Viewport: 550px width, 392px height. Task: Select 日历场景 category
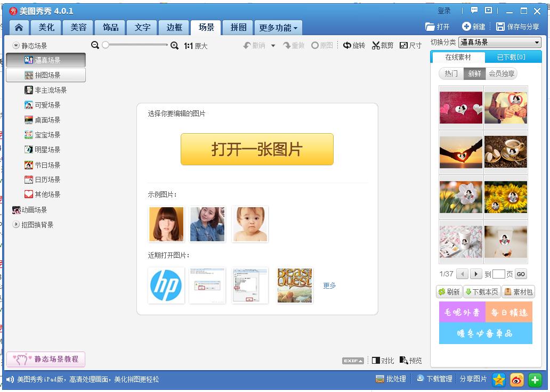(43, 179)
